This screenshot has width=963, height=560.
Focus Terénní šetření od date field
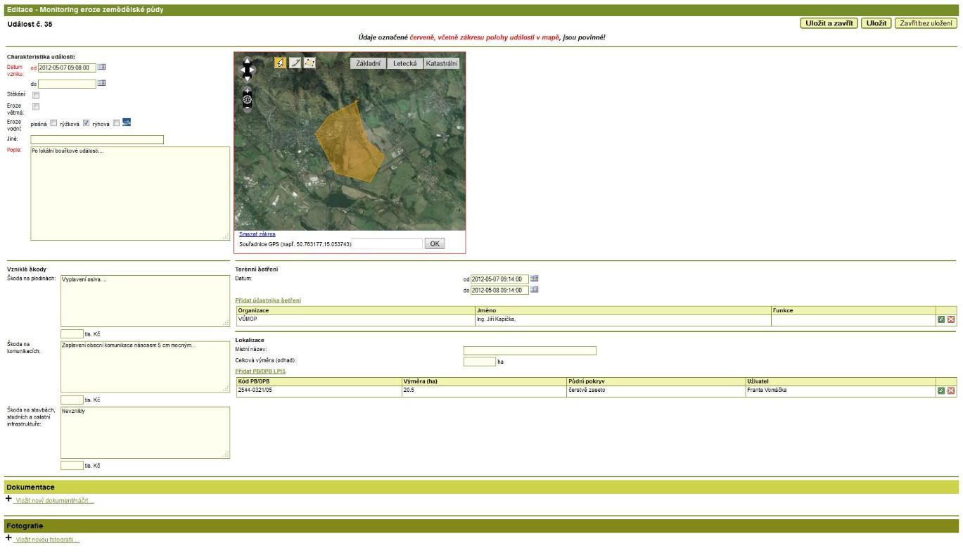pos(499,279)
